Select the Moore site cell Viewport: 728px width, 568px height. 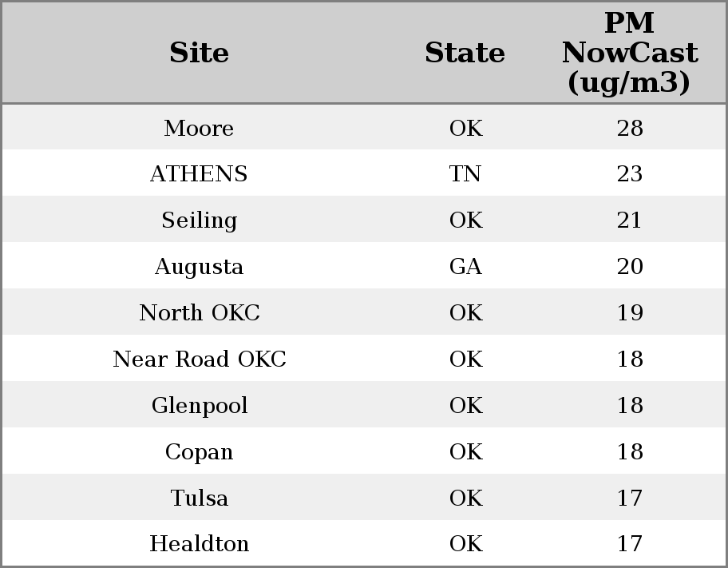[199, 129]
